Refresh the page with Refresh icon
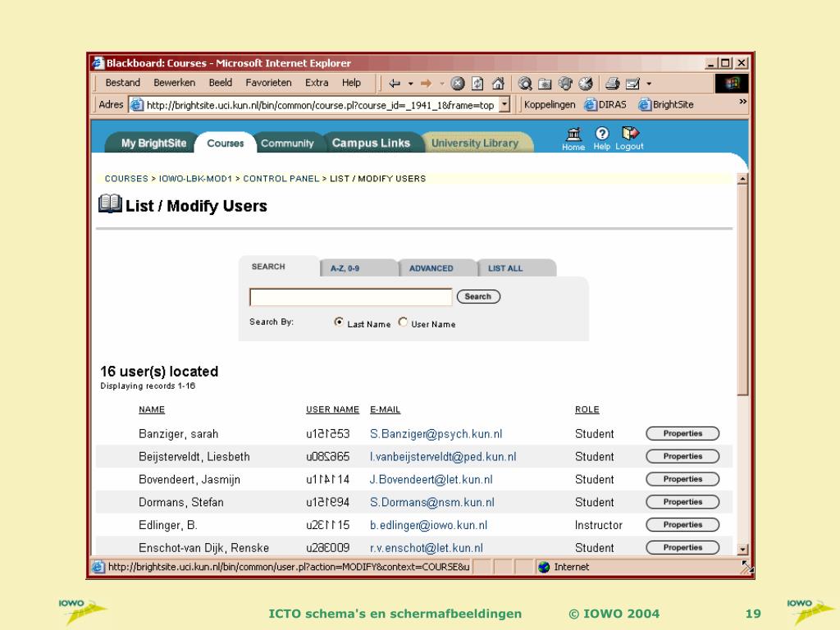Screen dimensions: 840x630 click(x=477, y=84)
